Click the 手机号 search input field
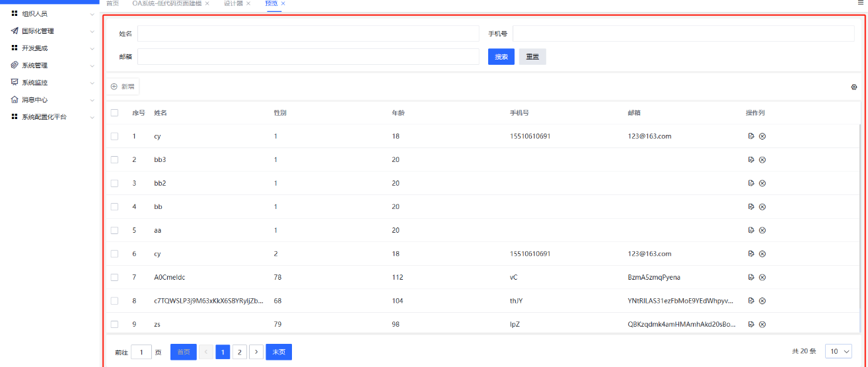Screen dimensions: 868x367 (x=683, y=34)
